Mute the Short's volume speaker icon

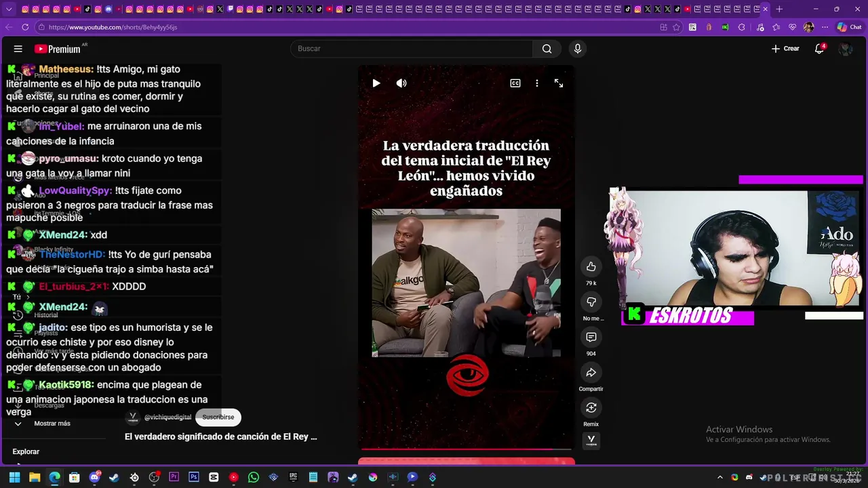pos(401,83)
